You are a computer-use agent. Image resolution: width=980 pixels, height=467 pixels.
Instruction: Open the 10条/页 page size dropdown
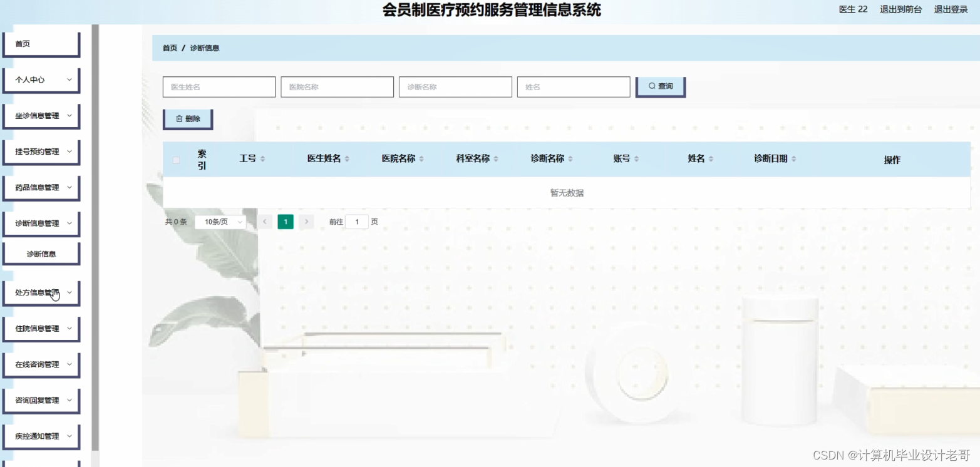[x=220, y=222]
